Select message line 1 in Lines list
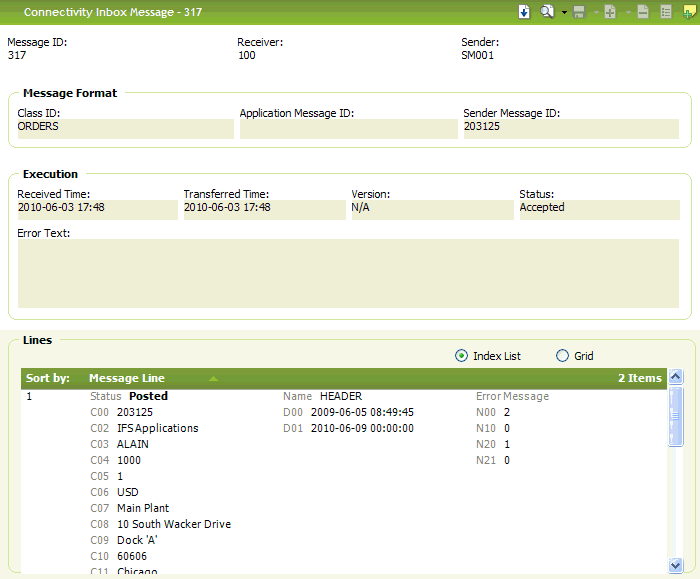This screenshot has width=700, height=579. pos(30,397)
